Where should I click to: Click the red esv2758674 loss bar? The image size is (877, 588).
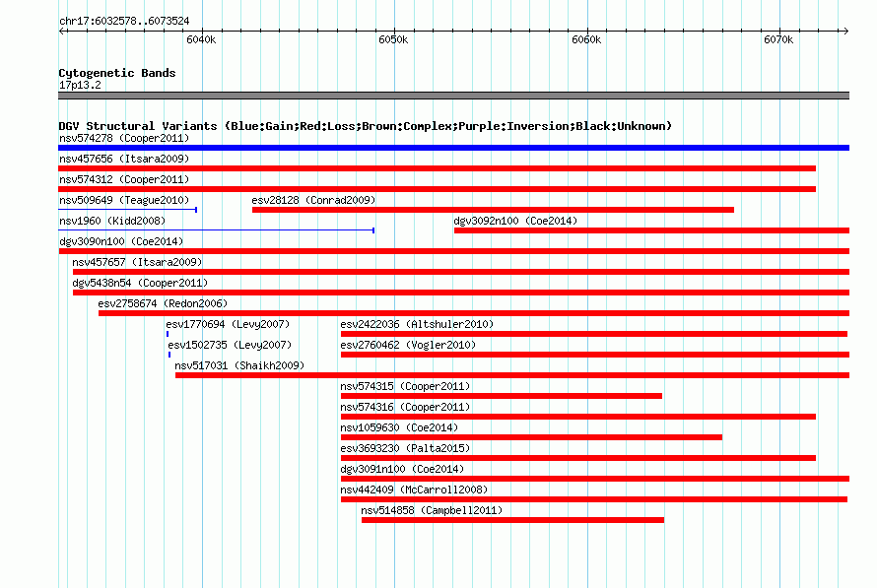point(474,313)
